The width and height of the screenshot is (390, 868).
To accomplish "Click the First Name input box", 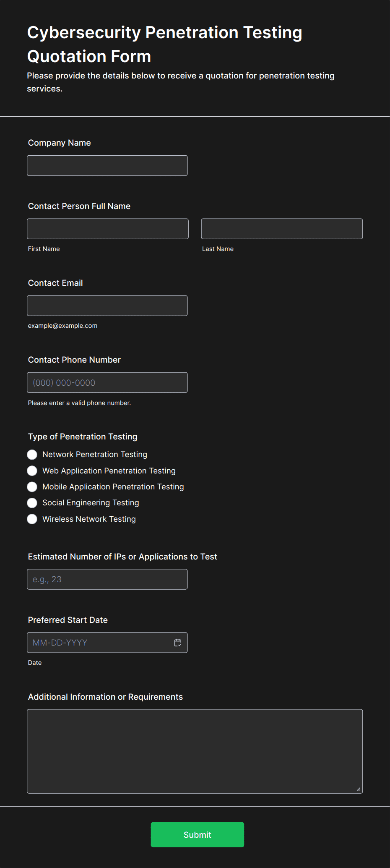I will click(108, 229).
